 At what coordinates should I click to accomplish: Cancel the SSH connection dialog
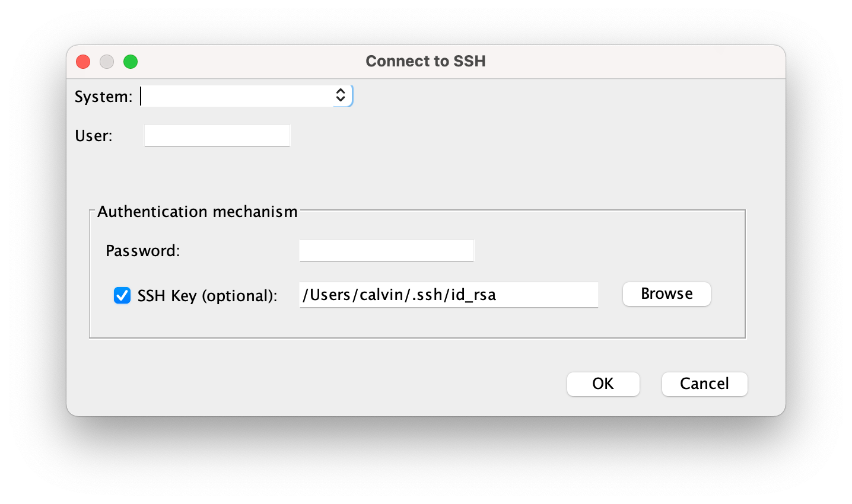[x=704, y=384]
